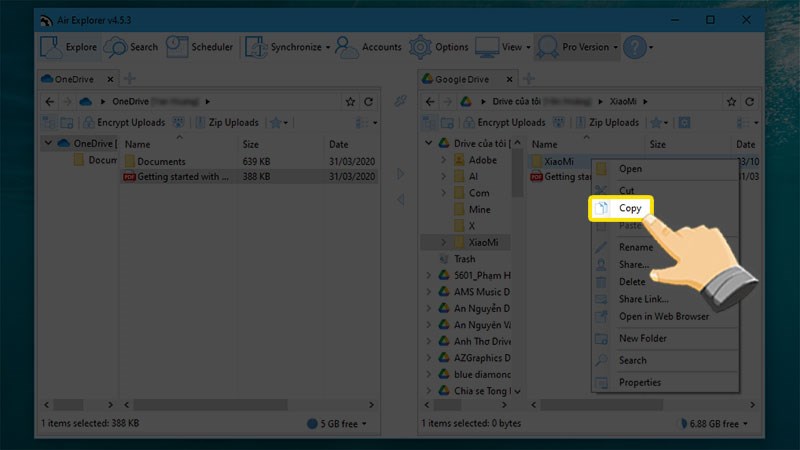Toggle Zip Uploads in Google Drive pane
Screen dimensions: 800x450
(607, 122)
